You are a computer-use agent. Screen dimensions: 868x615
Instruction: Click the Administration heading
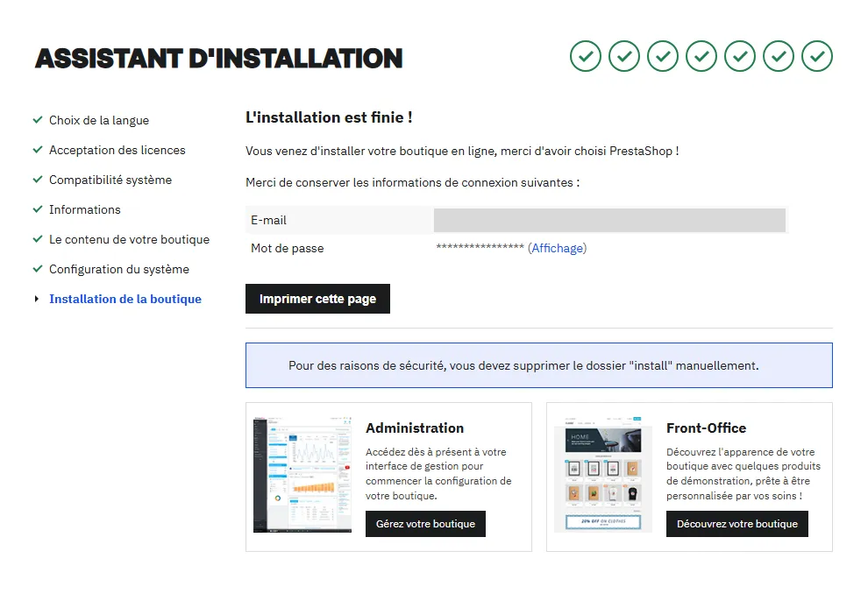coord(415,428)
